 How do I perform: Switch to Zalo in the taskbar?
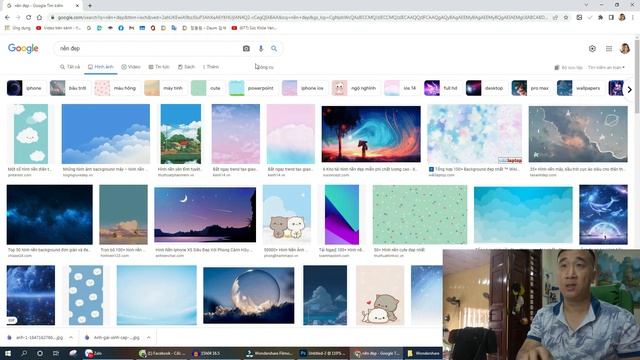coord(94,353)
